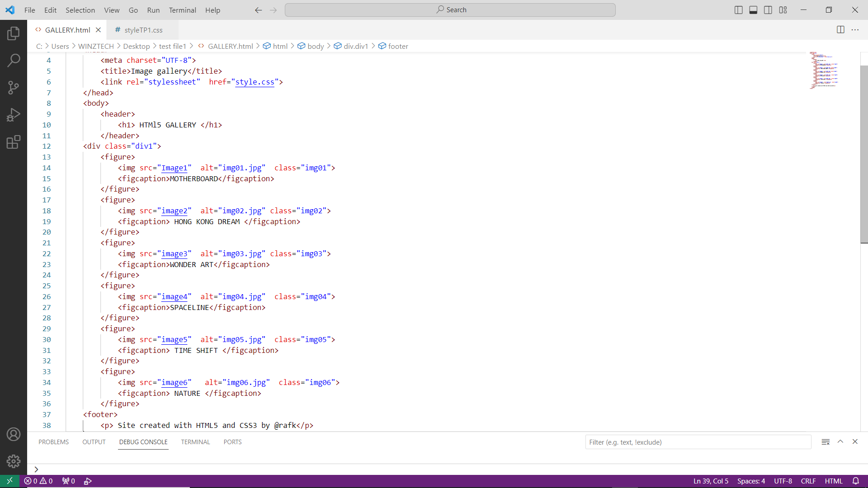The image size is (868, 488).
Task: Maximize the panel with the chevron up
Action: click(x=840, y=442)
